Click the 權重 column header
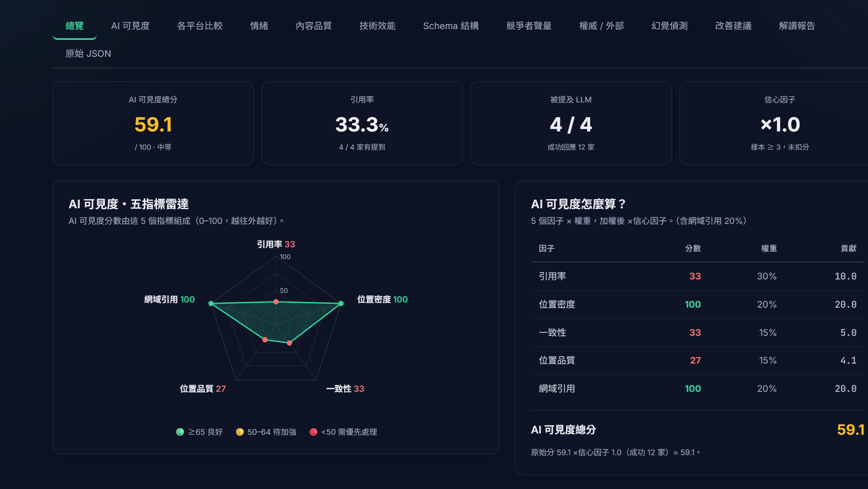868x489 pixels. point(769,249)
